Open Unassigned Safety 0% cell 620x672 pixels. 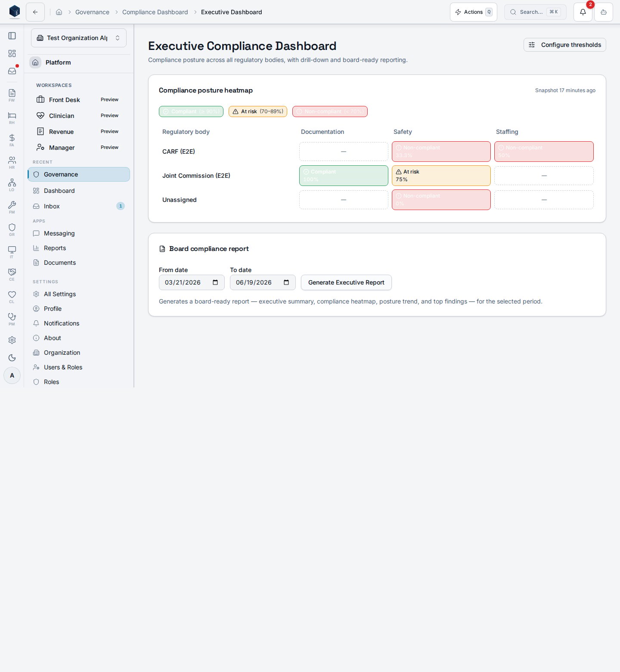pos(441,200)
